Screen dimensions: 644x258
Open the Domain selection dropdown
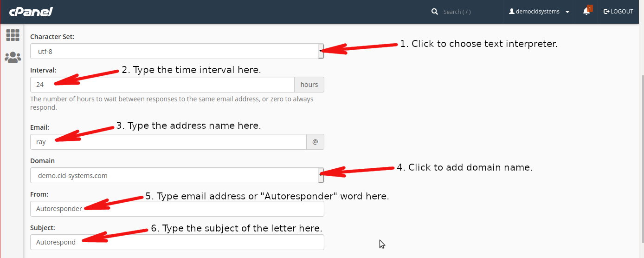click(177, 175)
